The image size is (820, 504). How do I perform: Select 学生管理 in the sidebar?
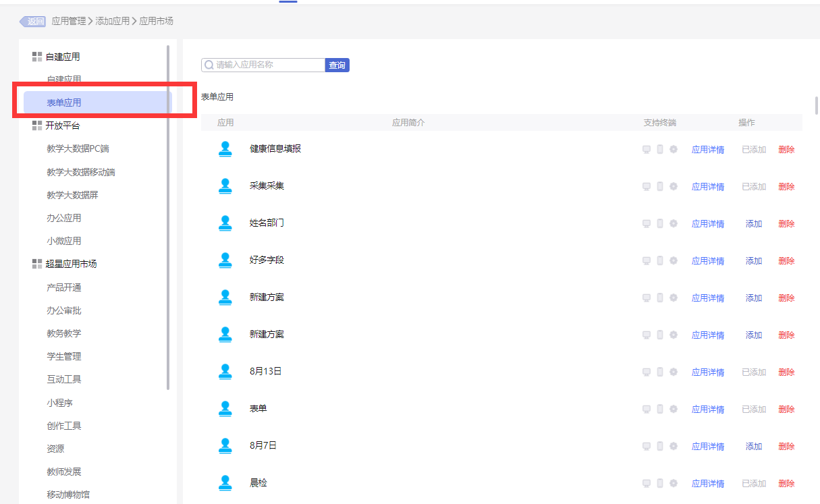tap(64, 356)
